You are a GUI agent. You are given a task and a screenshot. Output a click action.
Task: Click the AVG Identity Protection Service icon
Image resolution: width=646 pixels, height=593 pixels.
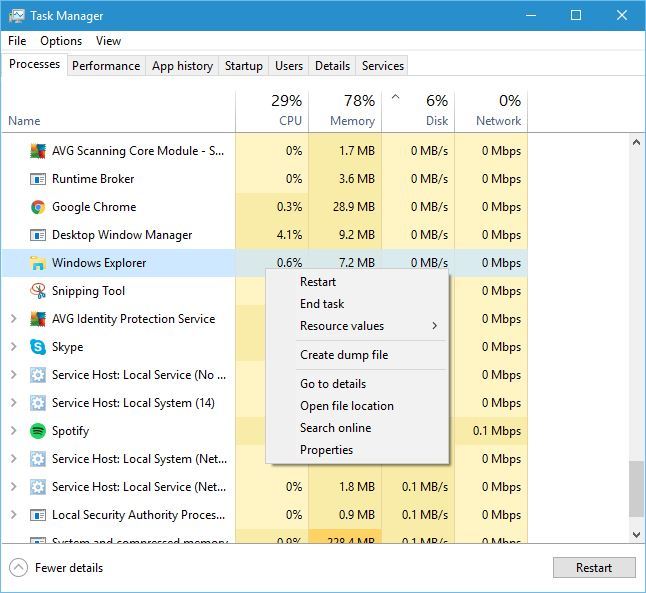click(38, 319)
